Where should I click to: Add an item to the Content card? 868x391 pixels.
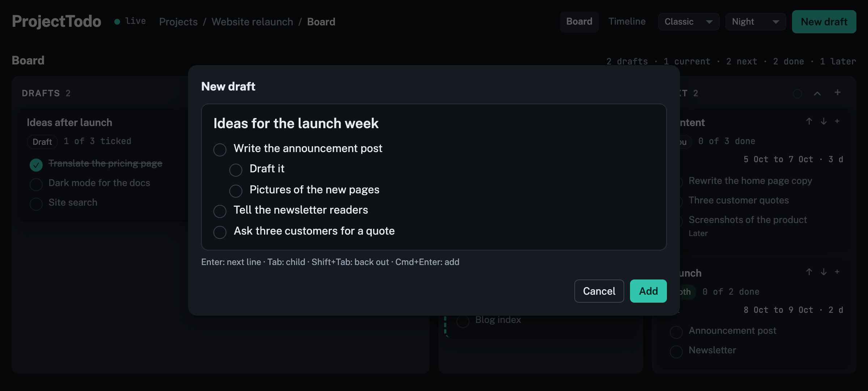click(x=837, y=121)
